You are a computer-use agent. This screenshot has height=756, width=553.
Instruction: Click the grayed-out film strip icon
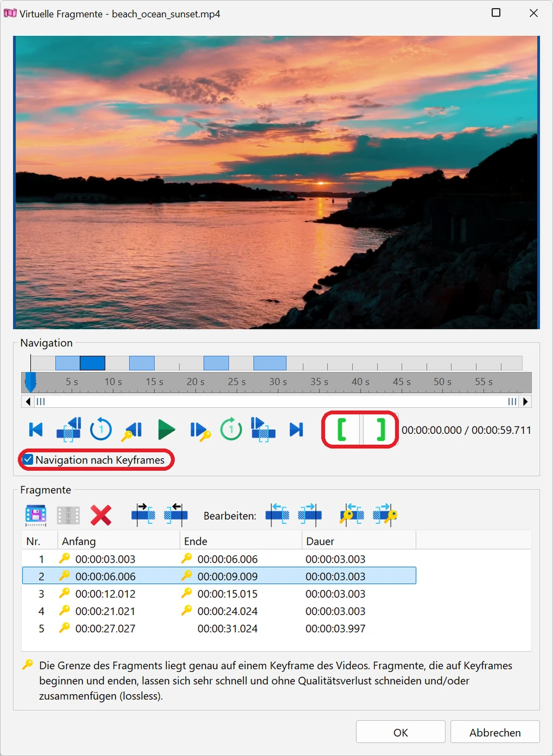pos(69,516)
